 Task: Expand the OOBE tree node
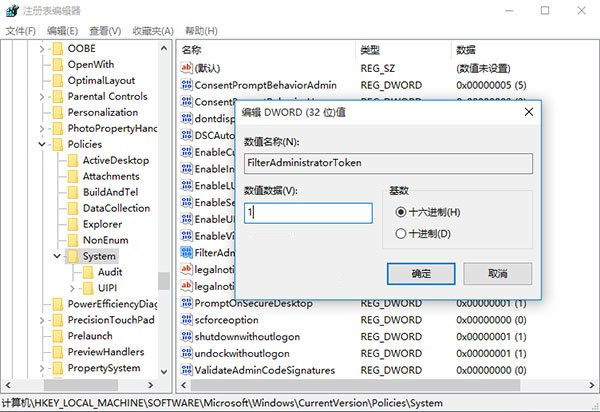click(x=42, y=49)
